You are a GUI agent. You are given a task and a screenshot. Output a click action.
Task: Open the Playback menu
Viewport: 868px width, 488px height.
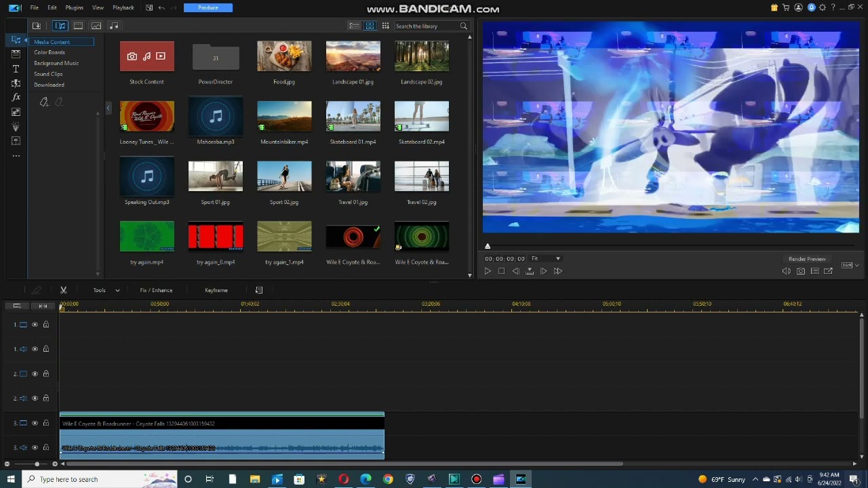123,7
